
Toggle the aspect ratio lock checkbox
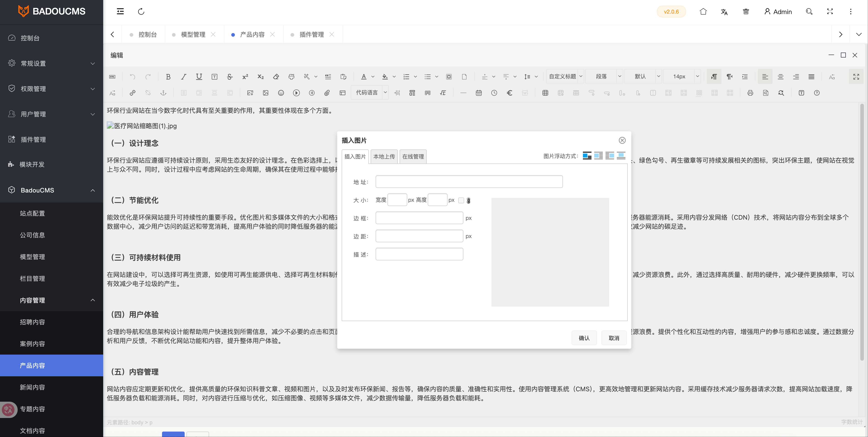(461, 200)
